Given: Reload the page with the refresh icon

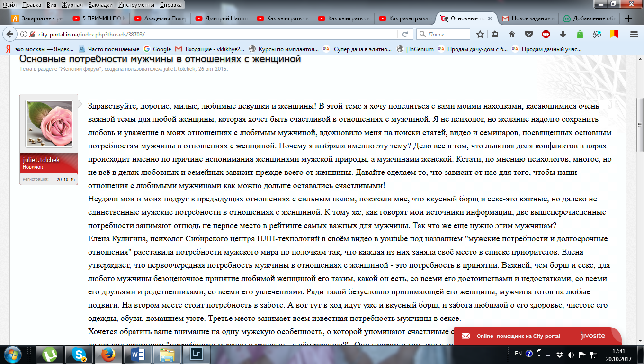Looking at the screenshot, I should point(405,35).
